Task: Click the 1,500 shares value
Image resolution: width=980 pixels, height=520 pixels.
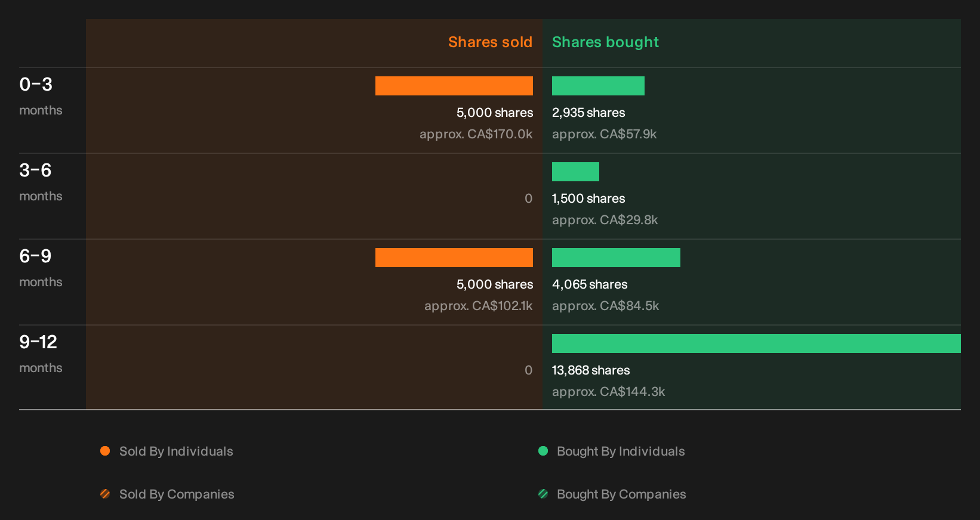Action: pos(588,199)
